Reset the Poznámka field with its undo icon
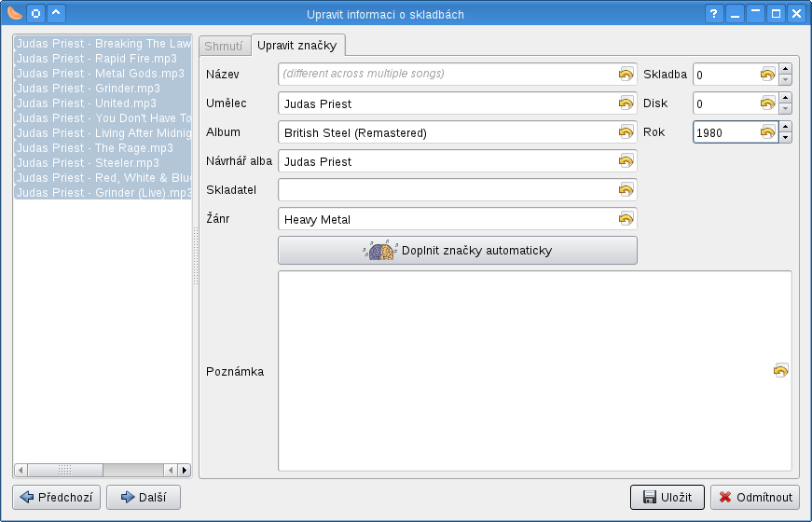Image resolution: width=812 pixels, height=522 pixels. click(781, 371)
